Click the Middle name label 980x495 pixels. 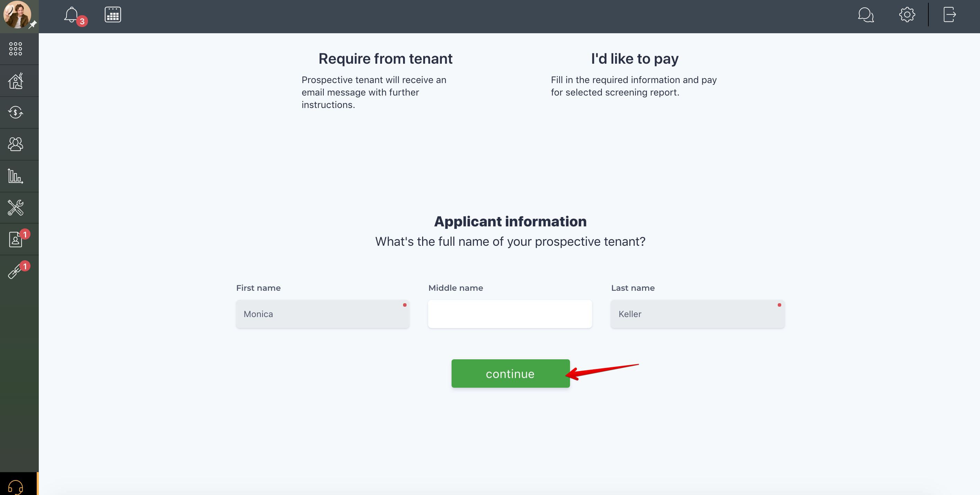point(455,288)
